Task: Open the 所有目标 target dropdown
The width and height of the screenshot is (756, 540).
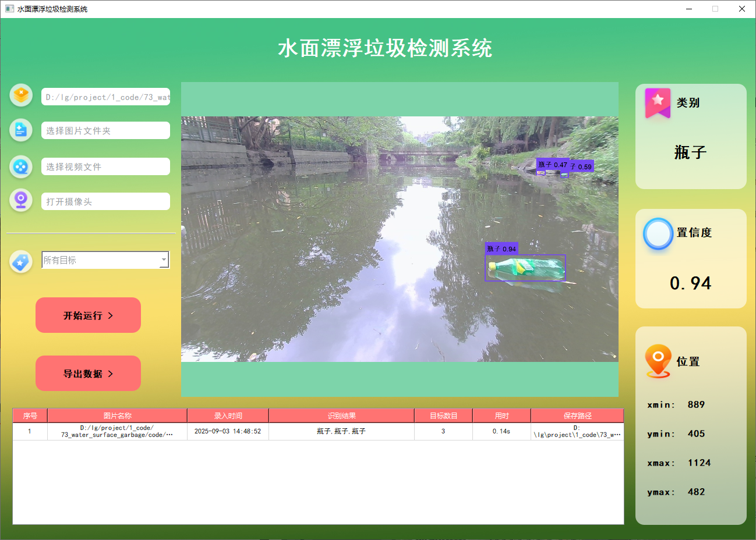Action: [105, 260]
